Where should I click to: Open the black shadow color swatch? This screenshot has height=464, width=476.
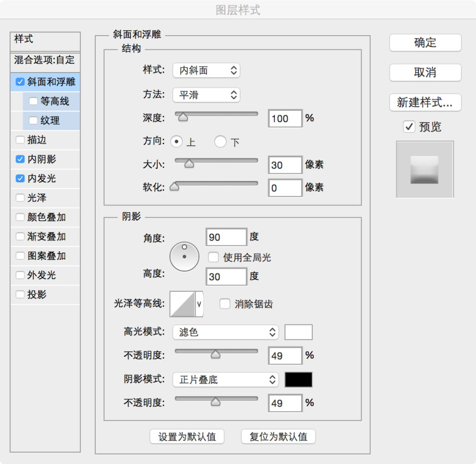[299, 379]
